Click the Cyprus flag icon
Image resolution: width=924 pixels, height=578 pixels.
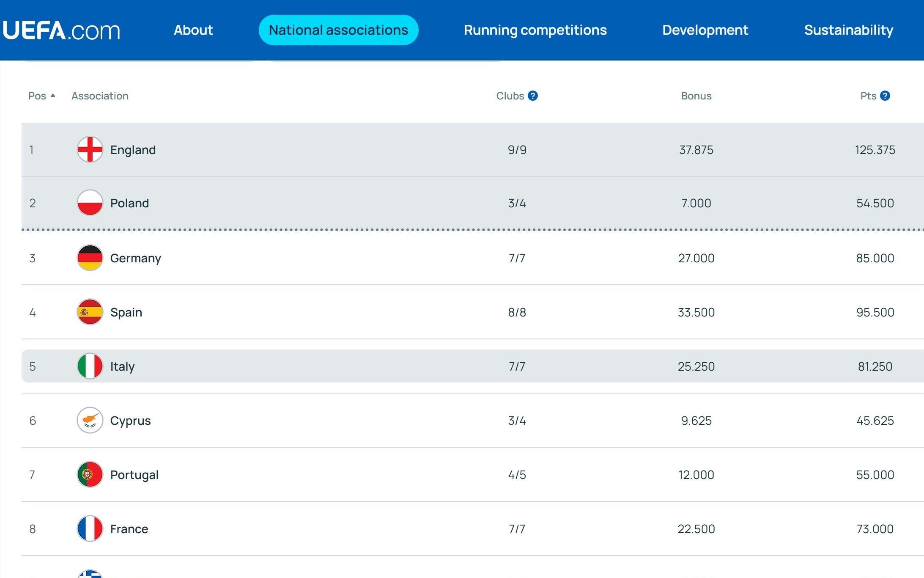click(x=90, y=420)
